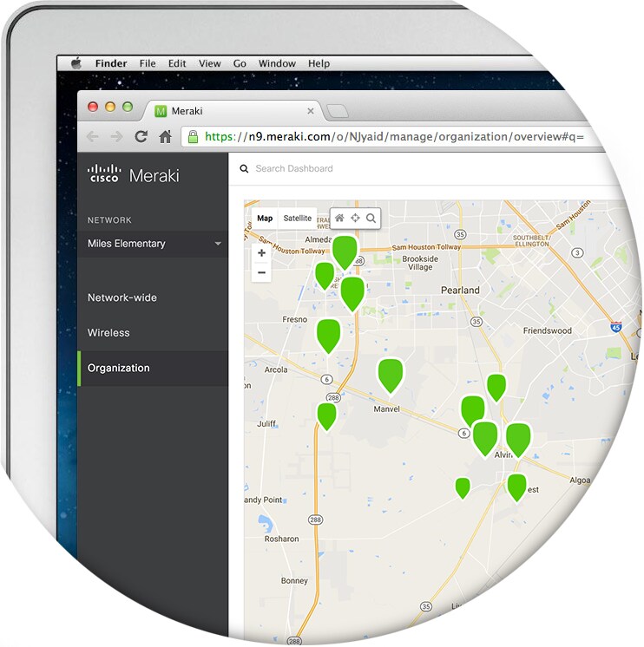Screen dimensions: 644x647
Task: Click the Algoa label on the map
Action: coord(580,480)
